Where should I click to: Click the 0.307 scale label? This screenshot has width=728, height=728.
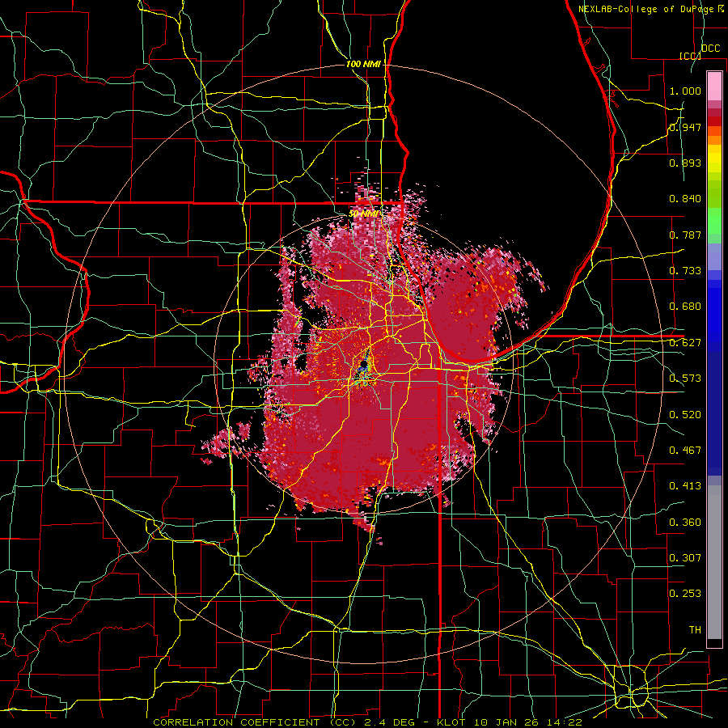click(x=685, y=558)
